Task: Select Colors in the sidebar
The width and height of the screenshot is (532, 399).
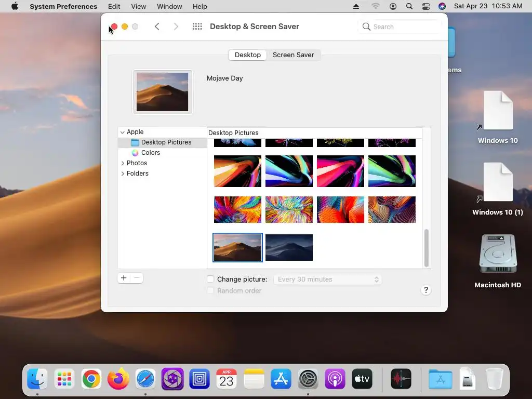Action: tap(163, 153)
